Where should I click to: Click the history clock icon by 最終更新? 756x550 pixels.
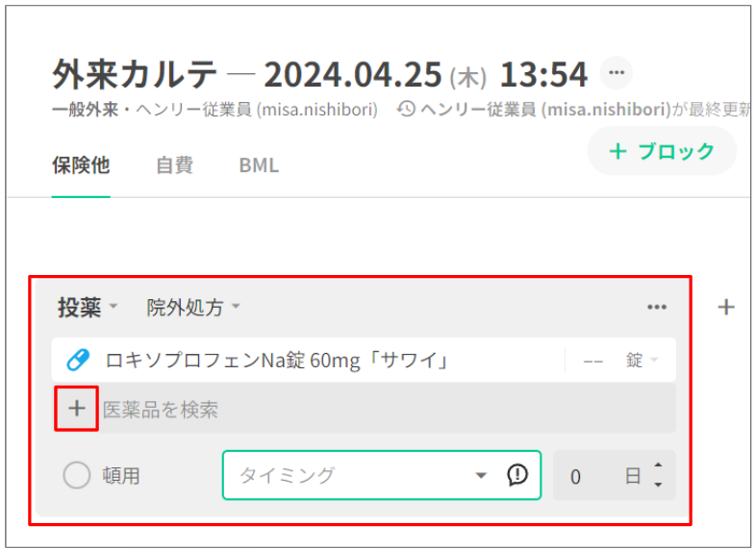click(x=406, y=109)
